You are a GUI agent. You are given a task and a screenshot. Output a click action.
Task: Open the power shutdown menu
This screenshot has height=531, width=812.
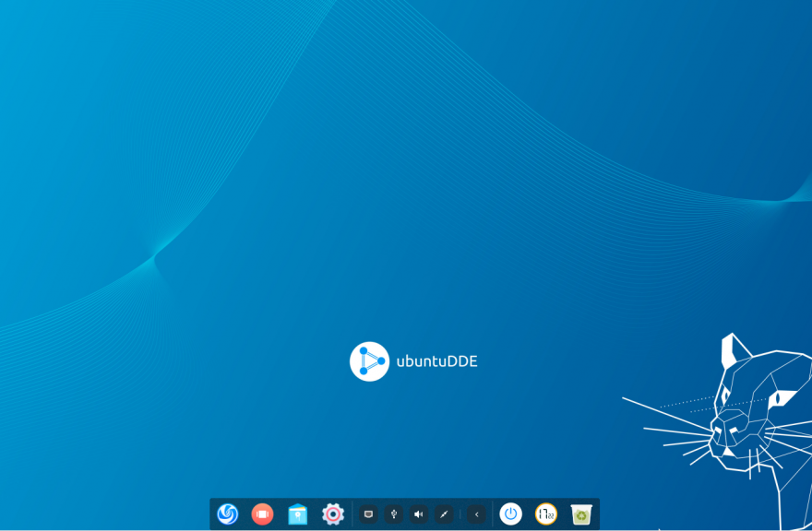tap(510, 513)
